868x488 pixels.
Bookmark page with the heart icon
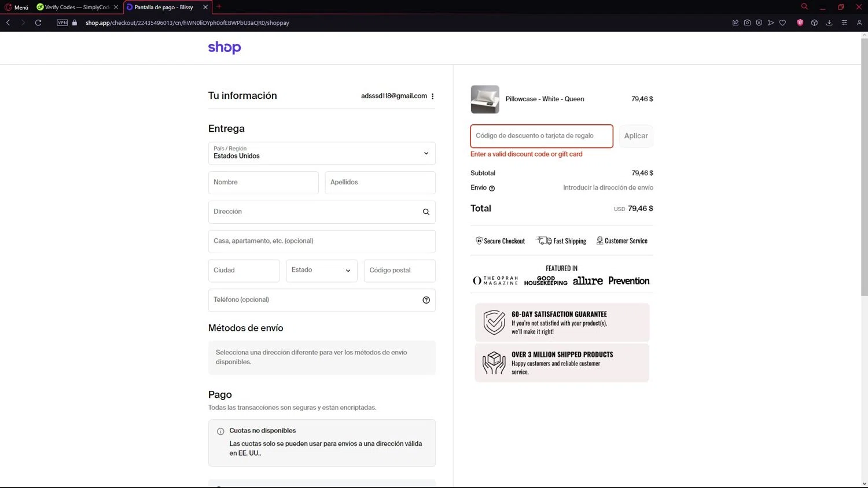pos(782,23)
